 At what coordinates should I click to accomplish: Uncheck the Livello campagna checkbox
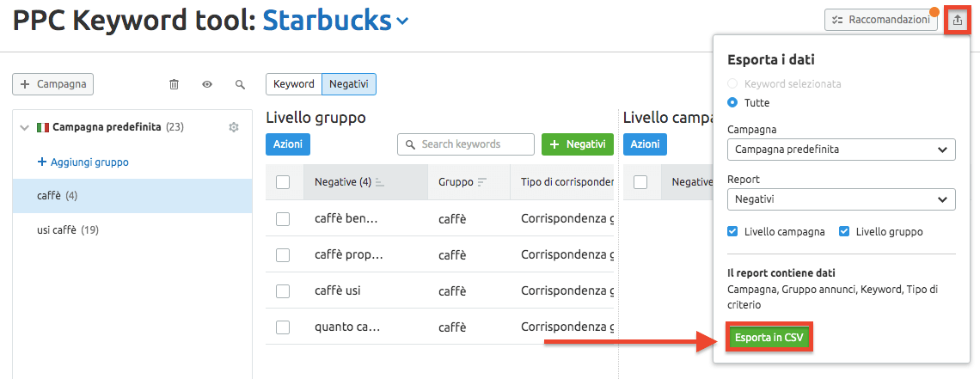732,231
